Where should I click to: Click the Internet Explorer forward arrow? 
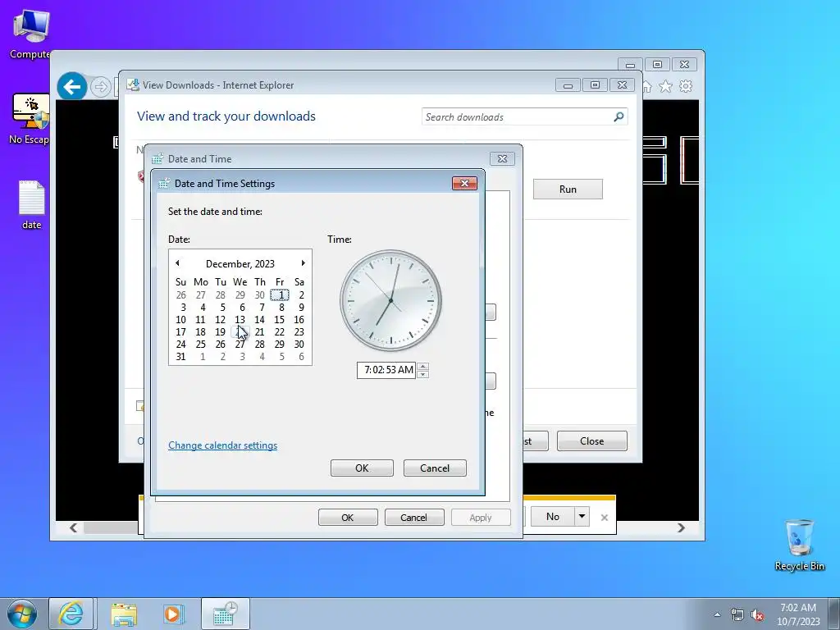(100, 86)
